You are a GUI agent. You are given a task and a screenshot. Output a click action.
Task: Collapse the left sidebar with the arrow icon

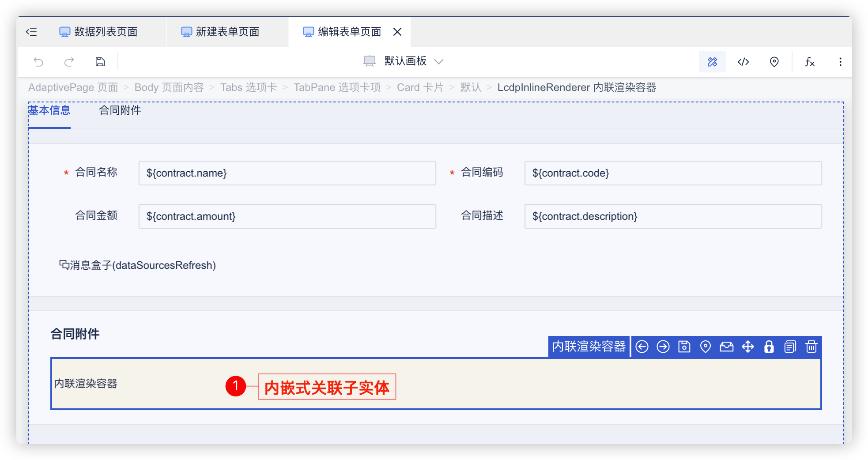pos(31,31)
